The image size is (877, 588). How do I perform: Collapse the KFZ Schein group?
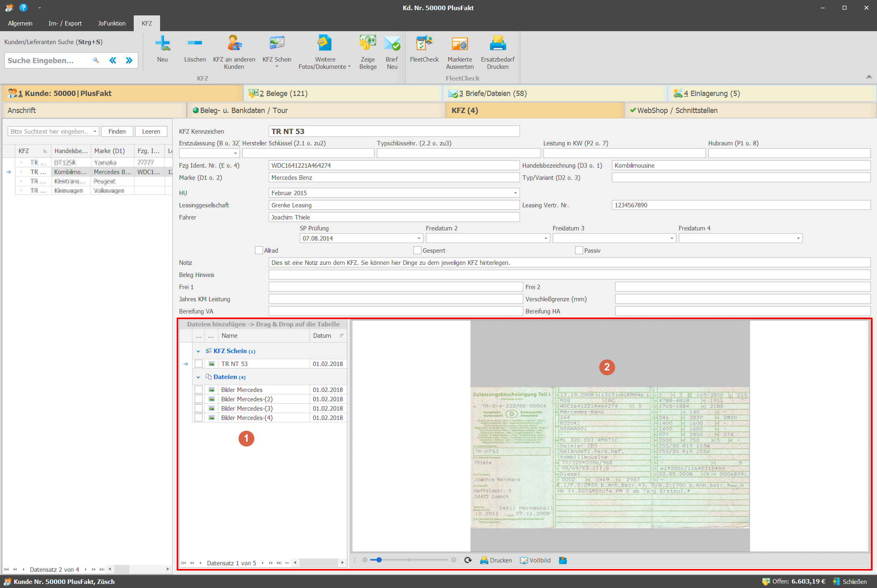pos(198,351)
